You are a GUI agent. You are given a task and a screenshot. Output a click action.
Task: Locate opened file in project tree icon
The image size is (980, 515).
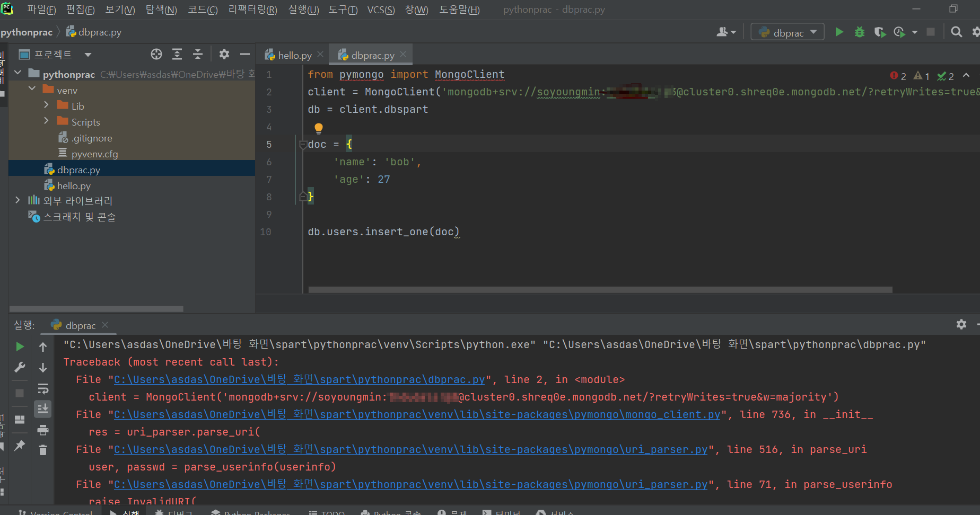click(x=156, y=54)
